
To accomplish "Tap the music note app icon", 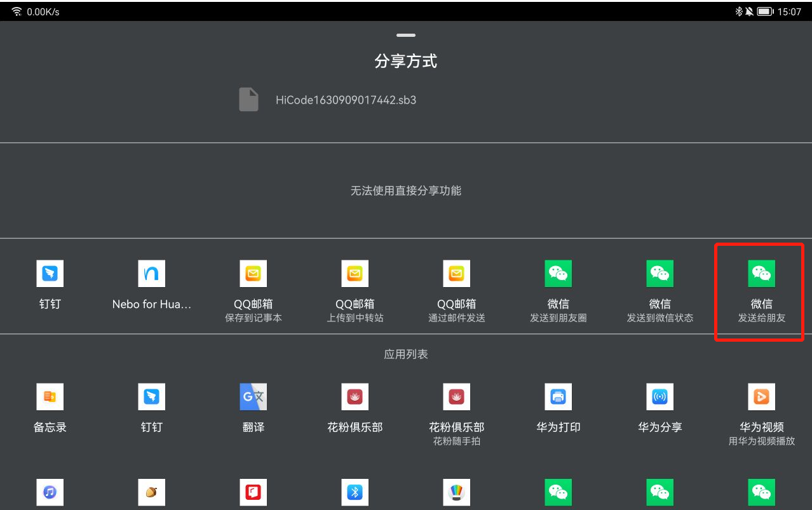I will coord(50,492).
